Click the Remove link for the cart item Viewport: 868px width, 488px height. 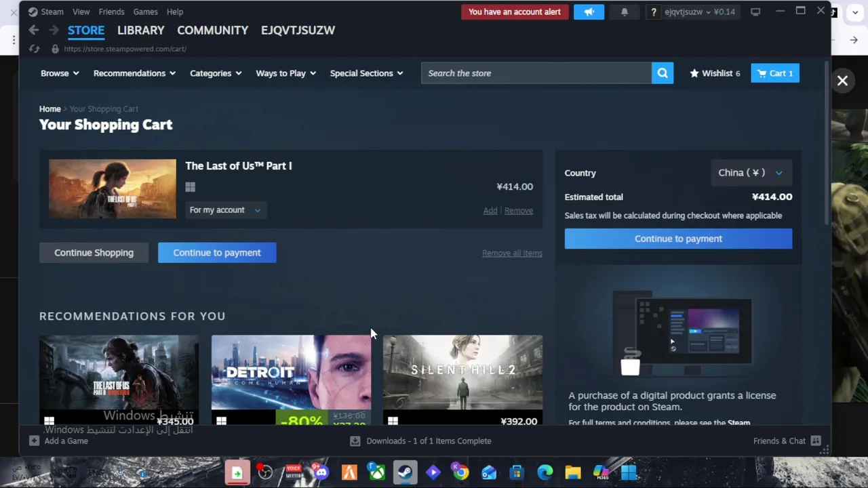[x=518, y=211]
